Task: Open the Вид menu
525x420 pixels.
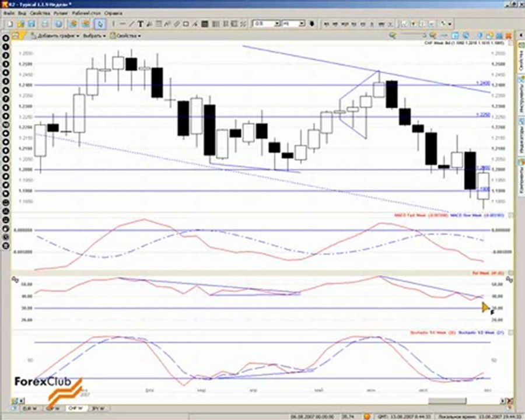Action: [x=22, y=13]
